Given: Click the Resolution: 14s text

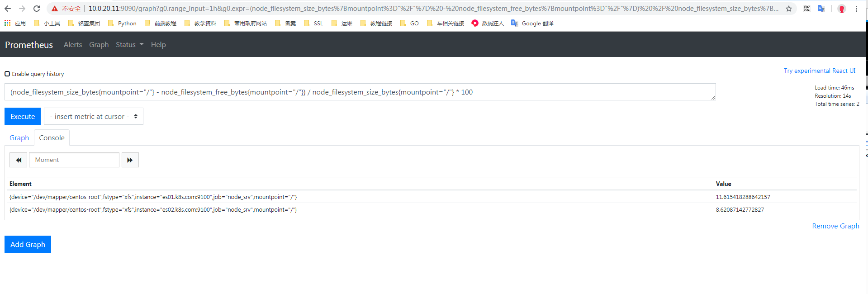Looking at the screenshot, I should pos(833,96).
